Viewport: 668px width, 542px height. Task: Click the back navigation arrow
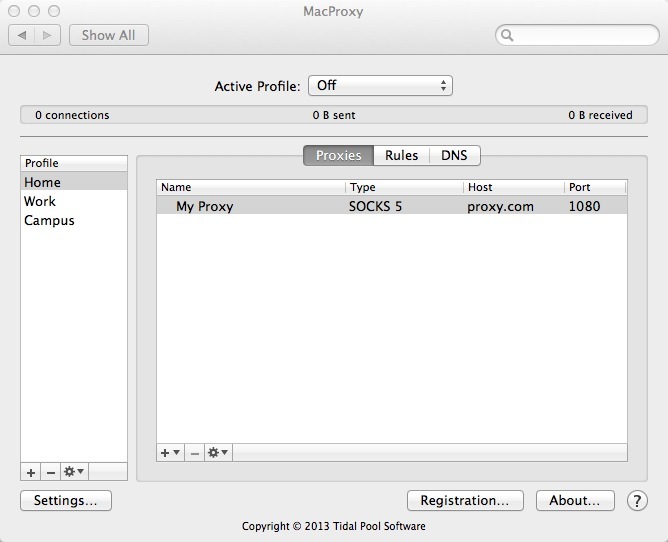22,35
